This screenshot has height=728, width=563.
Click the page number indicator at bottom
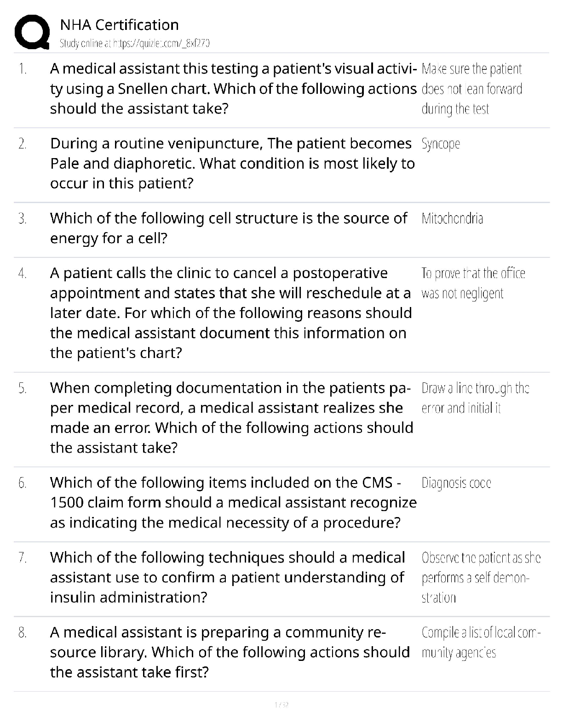point(281,705)
